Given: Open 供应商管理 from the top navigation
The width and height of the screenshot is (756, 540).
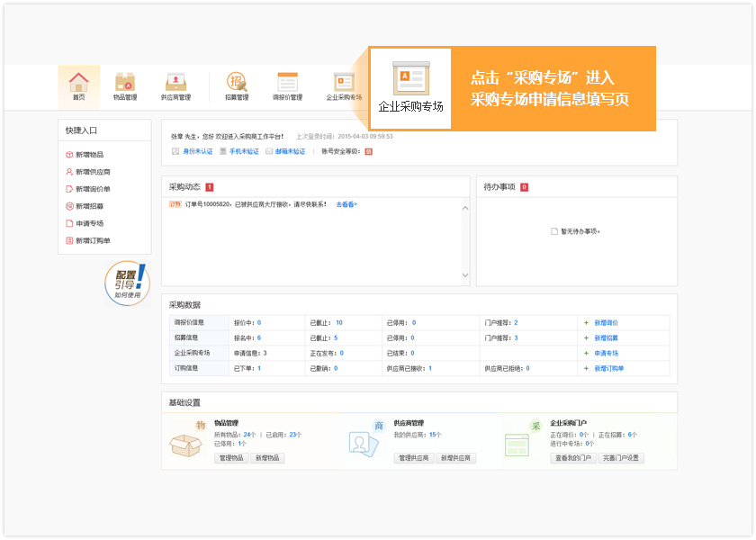Looking at the screenshot, I should pos(175,86).
